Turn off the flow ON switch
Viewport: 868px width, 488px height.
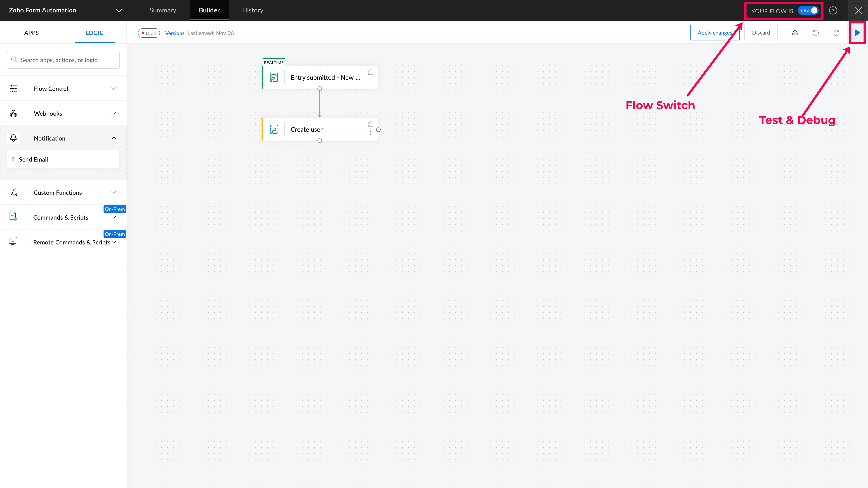[x=808, y=10]
